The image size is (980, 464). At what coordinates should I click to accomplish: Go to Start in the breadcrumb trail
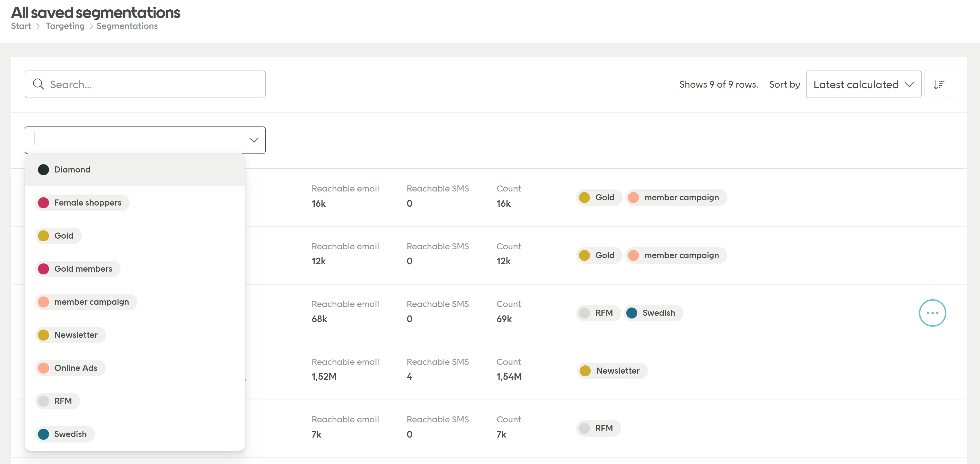point(21,26)
